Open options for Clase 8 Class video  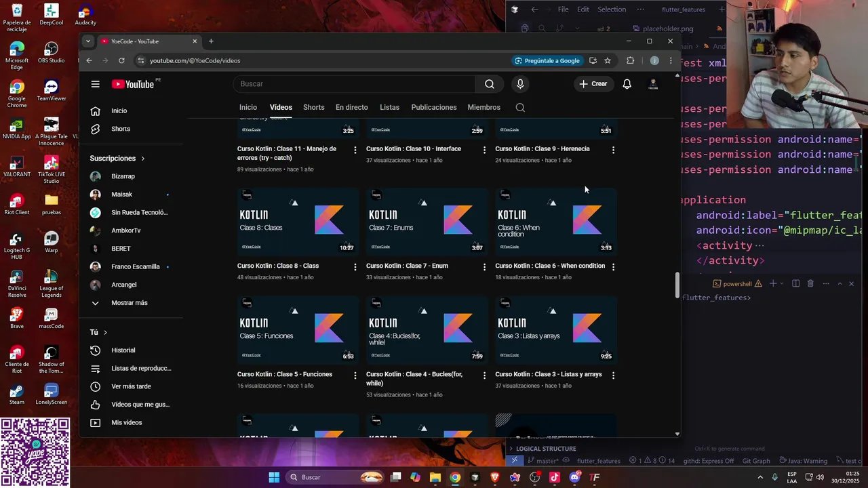click(x=355, y=267)
